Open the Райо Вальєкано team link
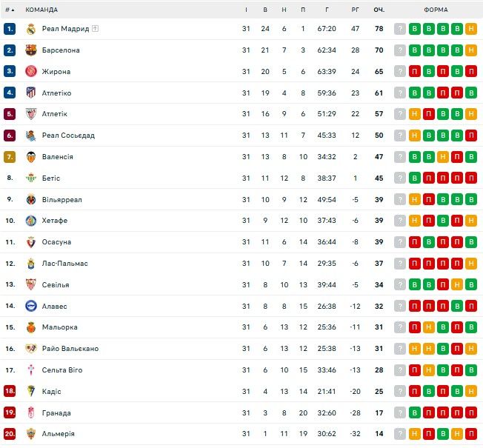 [70, 349]
